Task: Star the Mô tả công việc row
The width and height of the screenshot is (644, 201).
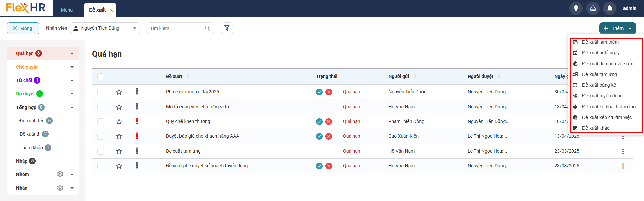Action: (x=119, y=107)
